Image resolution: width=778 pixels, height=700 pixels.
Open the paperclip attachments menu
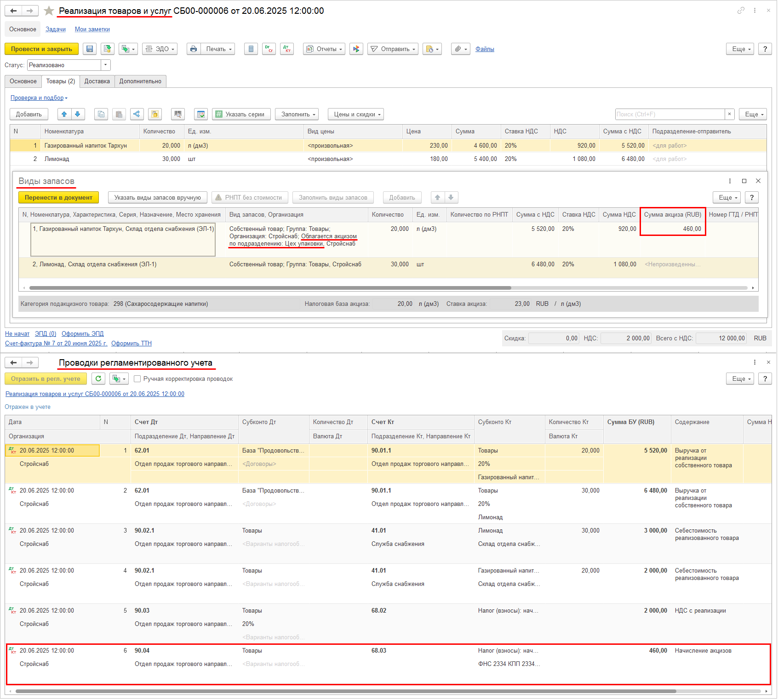click(460, 49)
